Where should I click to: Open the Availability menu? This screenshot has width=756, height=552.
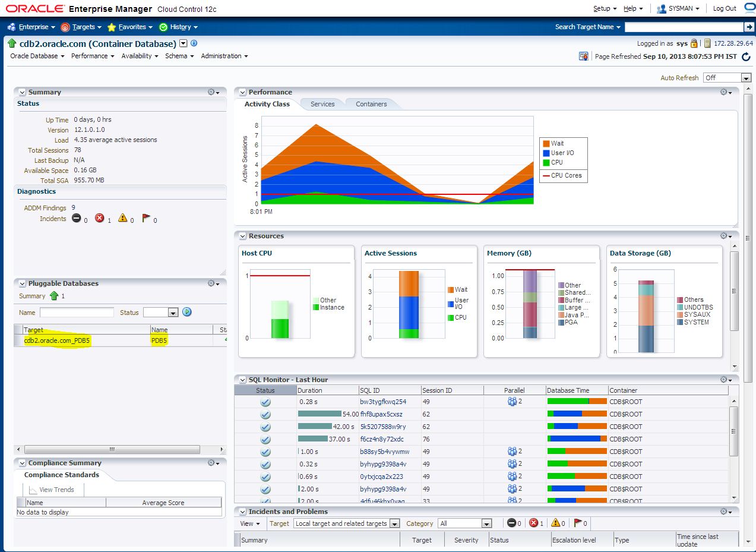pos(140,56)
